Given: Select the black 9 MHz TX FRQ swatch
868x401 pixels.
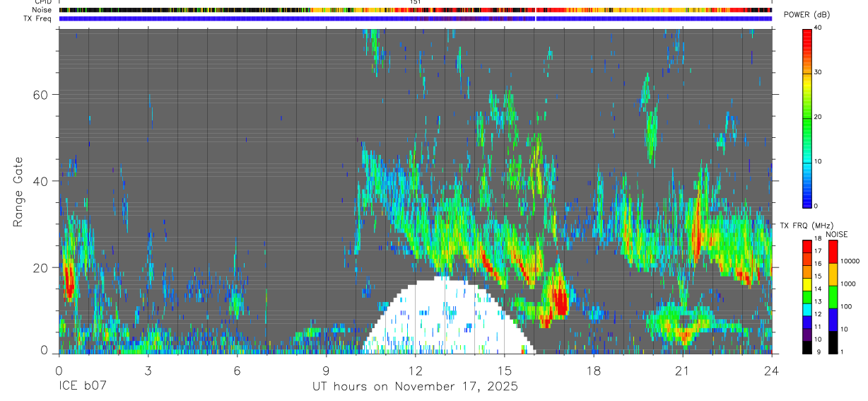Looking at the screenshot, I should pyautogui.click(x=807, y=347).
